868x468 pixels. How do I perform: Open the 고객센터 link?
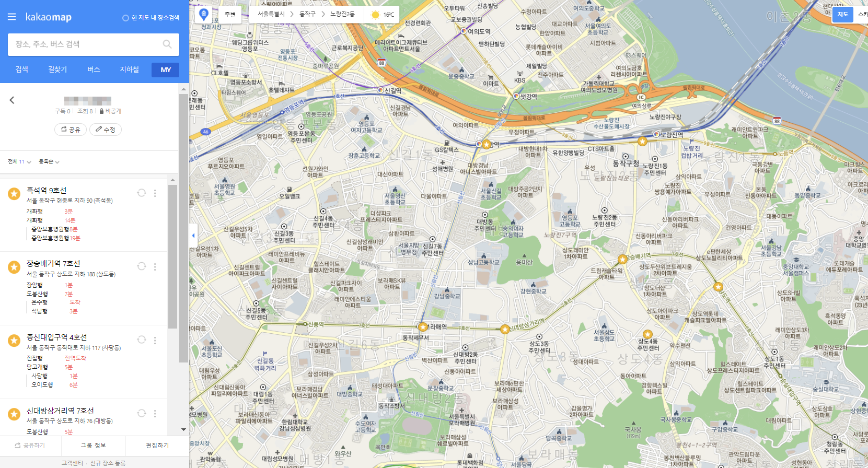[72, 463]
